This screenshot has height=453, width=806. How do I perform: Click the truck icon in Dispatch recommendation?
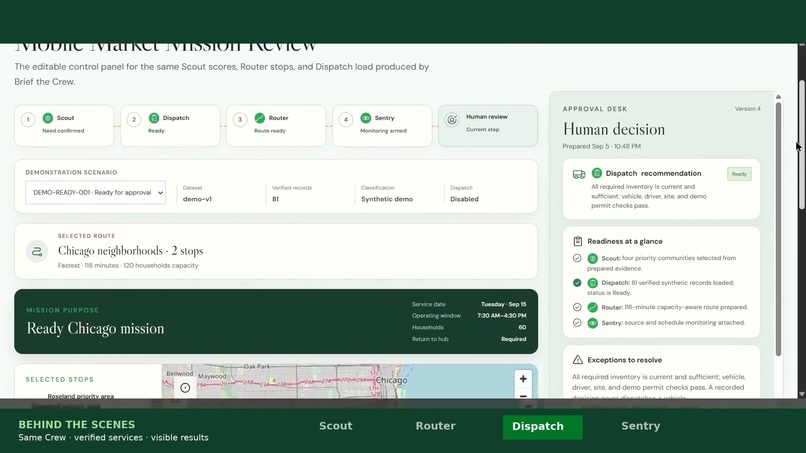click(x=579, y=174)
